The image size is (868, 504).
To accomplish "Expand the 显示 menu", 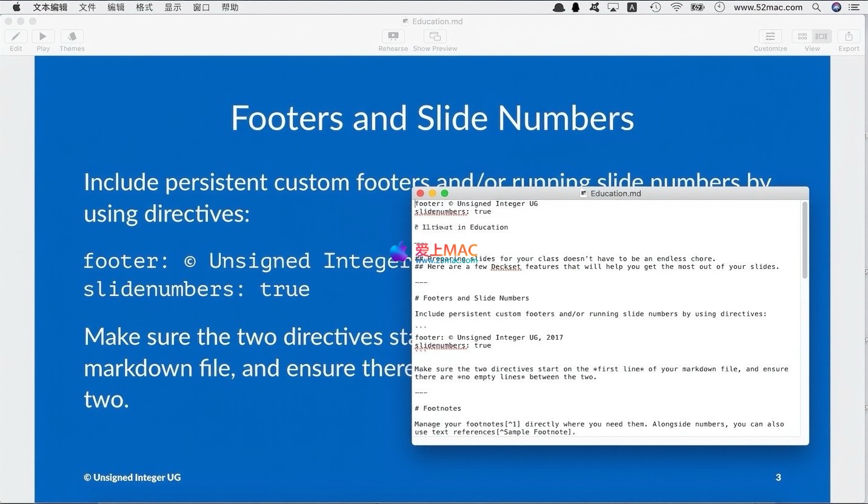I will (173, 7).
